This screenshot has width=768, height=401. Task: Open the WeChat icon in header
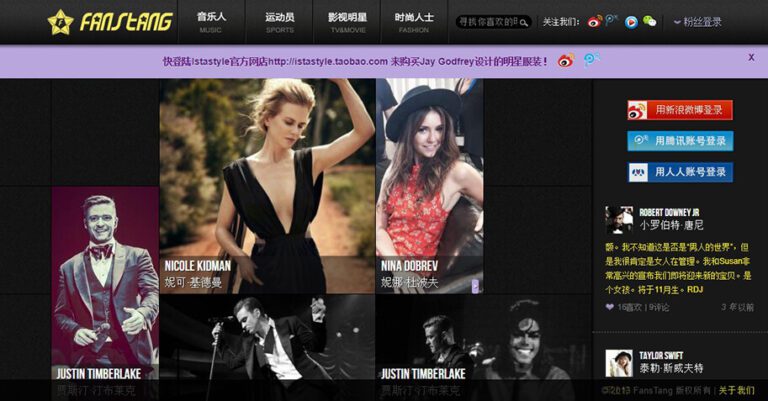click(x=650, y=21)
